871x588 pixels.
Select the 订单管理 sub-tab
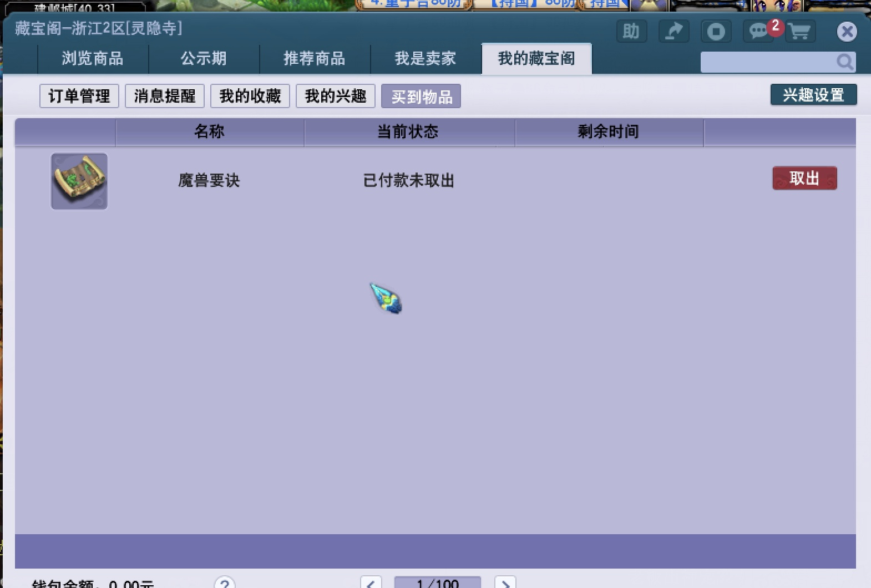[x=79, y=97]
